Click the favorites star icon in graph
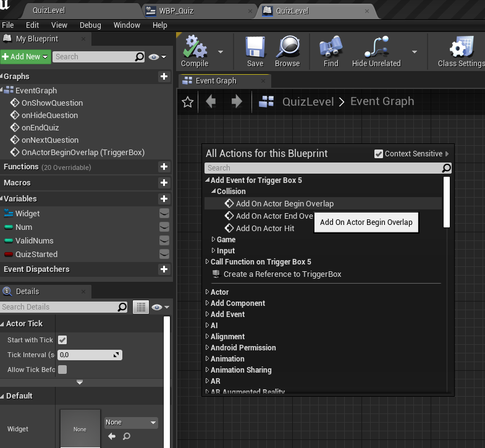This screenshot has height=448, width=485. (188, 102)
